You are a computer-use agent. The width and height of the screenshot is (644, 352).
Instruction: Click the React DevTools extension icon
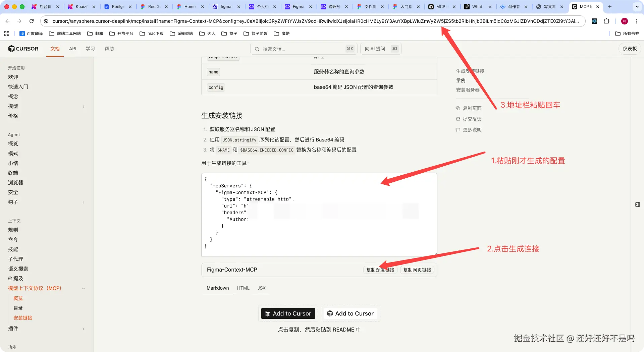point(594,21)
